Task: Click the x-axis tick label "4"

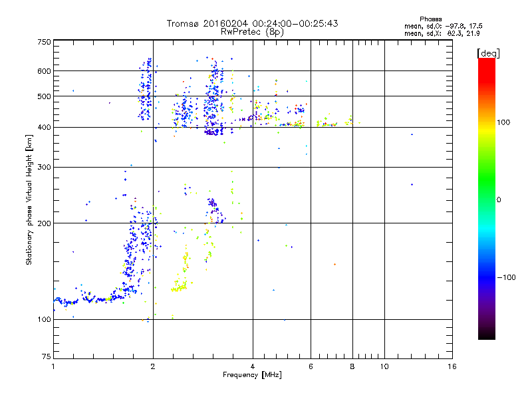Action: click(x=253, y=366)
